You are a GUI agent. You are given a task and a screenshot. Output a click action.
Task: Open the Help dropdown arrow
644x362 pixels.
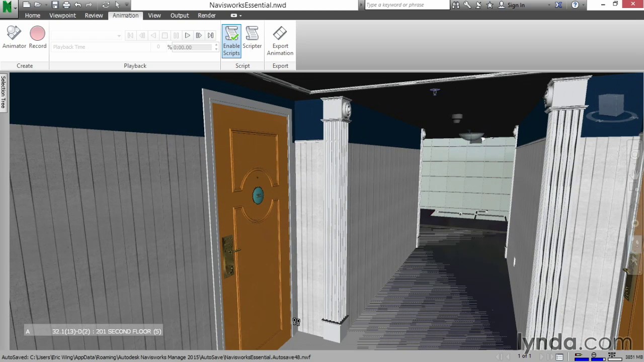(583, 5)
